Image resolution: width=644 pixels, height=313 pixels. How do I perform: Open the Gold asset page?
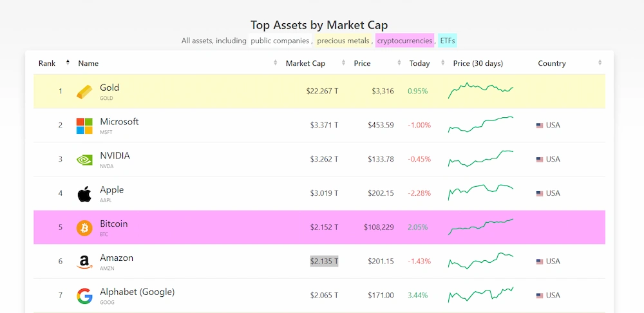pos(109,88)
